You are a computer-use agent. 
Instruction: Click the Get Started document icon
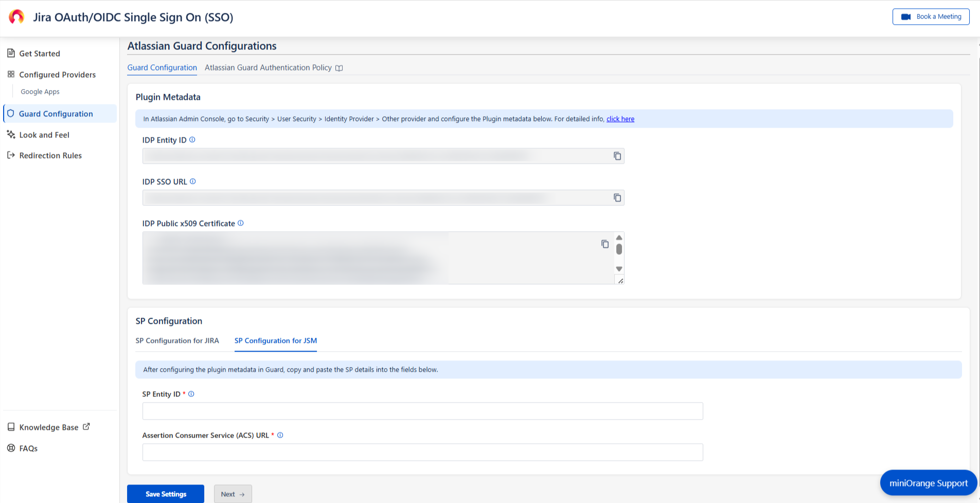[x=11, y=53]
